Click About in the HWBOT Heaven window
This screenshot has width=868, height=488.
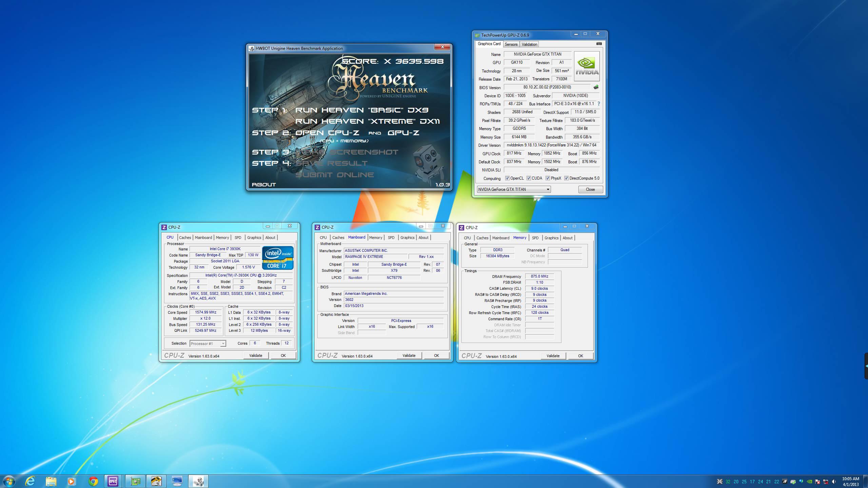(264, 185)
